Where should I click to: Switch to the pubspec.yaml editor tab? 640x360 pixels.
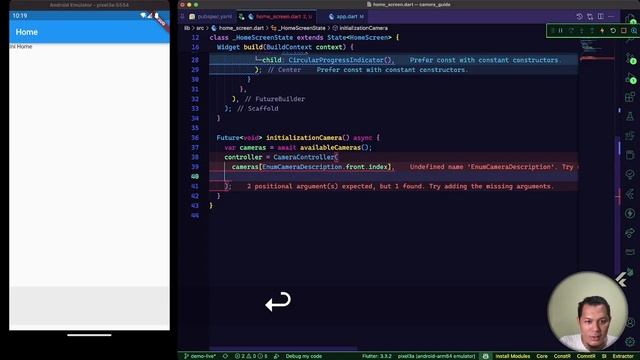click(211, 17)
